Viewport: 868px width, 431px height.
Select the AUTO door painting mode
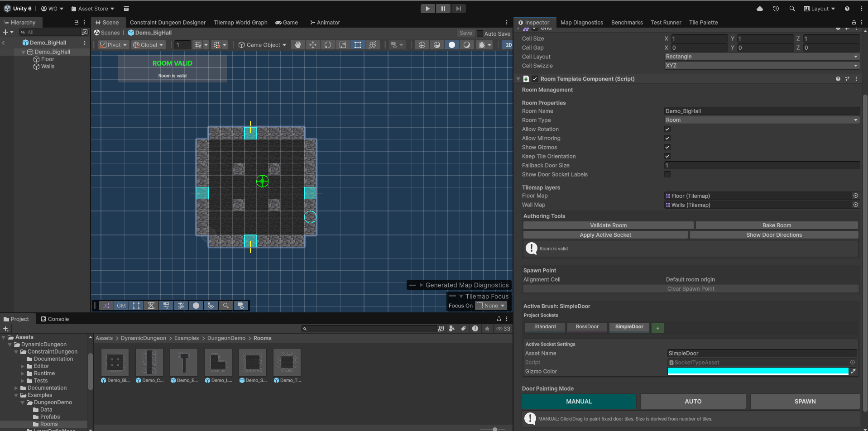[x=693, y=402]
